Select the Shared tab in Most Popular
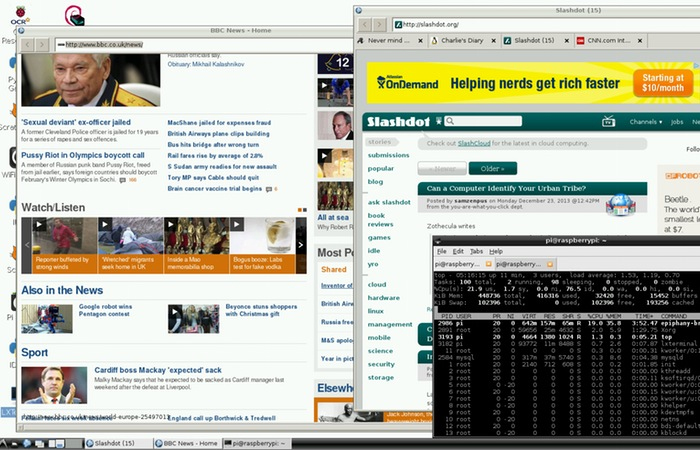The height and width of the screenshot is (450, 700). [333, 269]
